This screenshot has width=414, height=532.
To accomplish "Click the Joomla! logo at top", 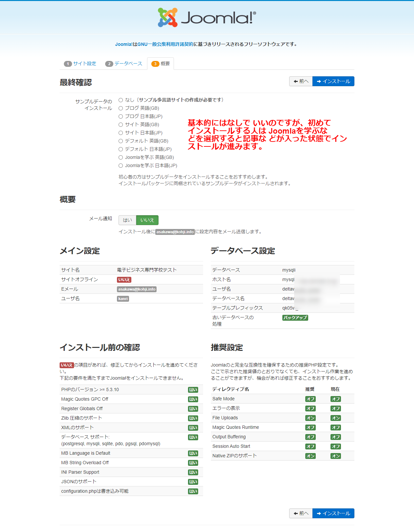I will tap(207, 17).
